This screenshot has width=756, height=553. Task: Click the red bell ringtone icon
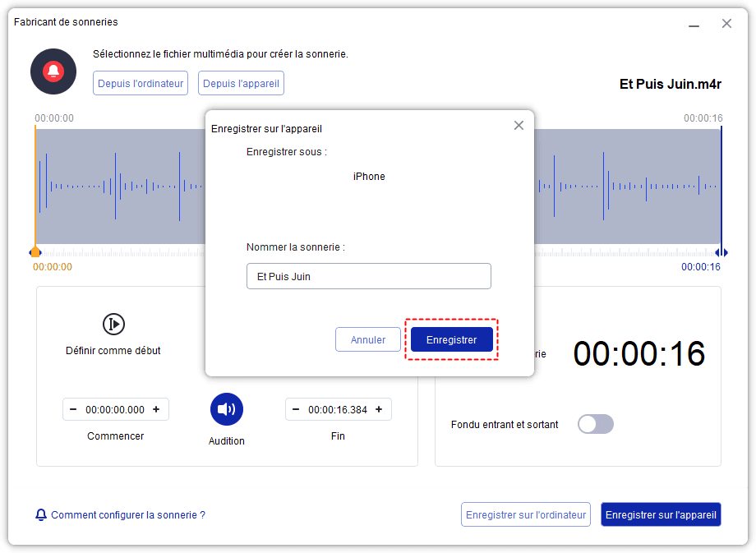pyautogui.click(x=53, y=71)
